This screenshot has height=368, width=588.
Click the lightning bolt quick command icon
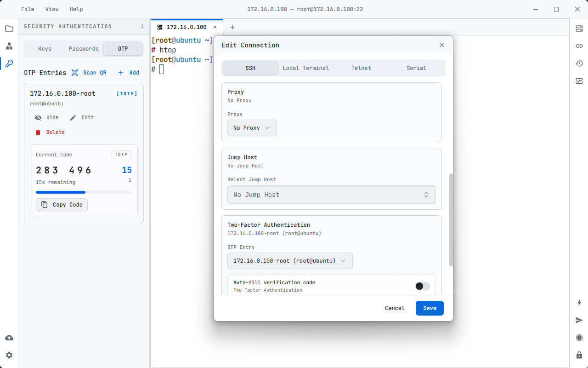(579, 303)
